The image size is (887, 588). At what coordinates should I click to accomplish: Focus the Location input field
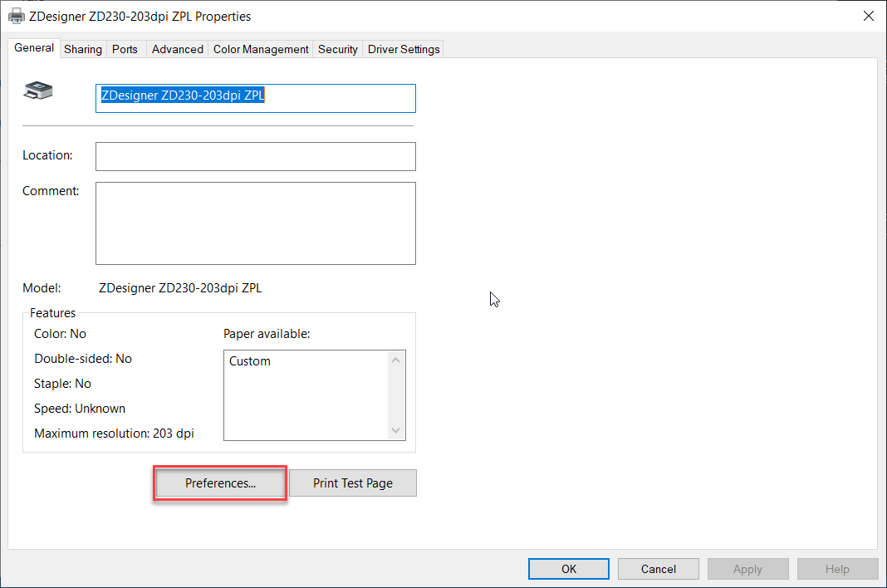pos(256,157)
